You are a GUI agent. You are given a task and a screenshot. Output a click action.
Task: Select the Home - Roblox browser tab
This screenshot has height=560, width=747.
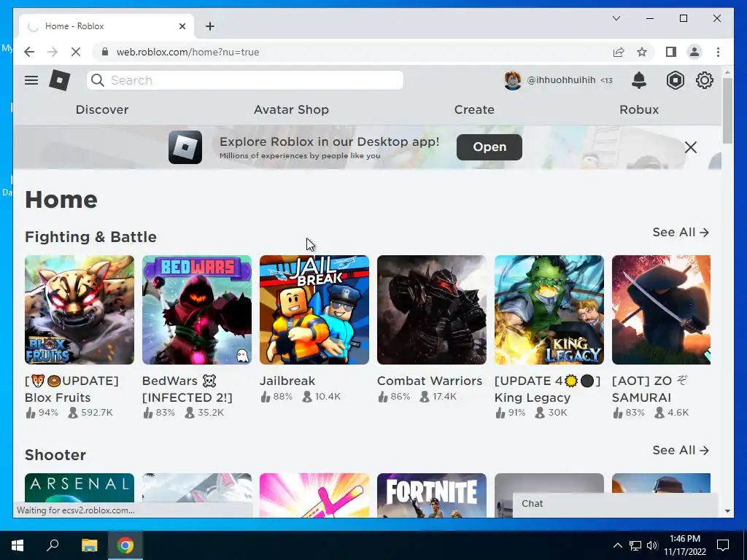coord(106,26)
